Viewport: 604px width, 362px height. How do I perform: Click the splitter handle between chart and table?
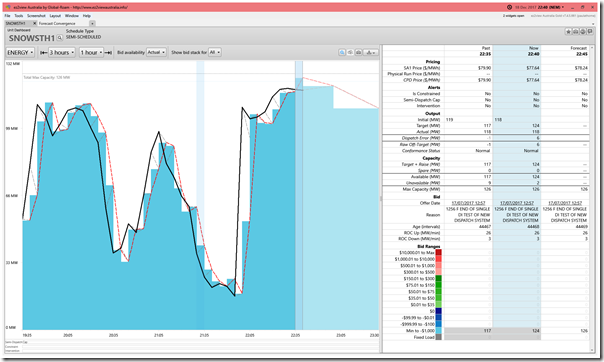(x=381, y=198)
